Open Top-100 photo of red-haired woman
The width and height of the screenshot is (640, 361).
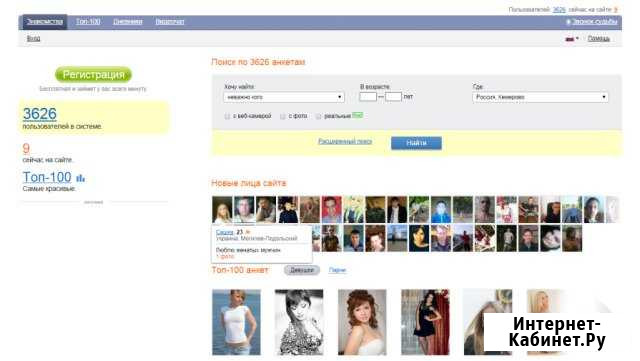(x=362, y=322)
